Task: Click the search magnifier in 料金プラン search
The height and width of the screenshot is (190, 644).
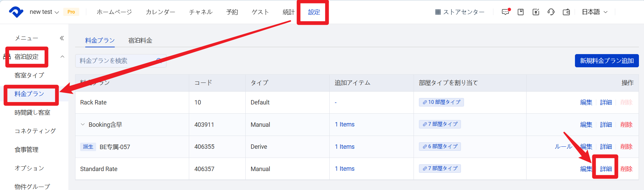Action: coord(159,61)
